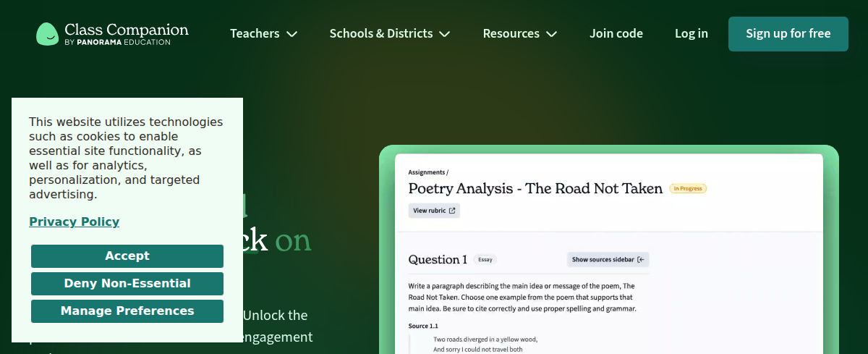Open the Teachers menu
The height and width of the screenshot is (354, 868).
click(263, 33)
